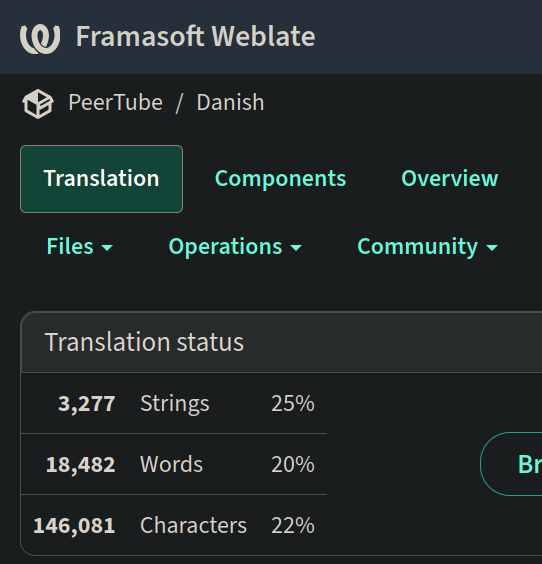Click the Weblate logo icon
The image size is (542, 564).
click(x=40, y=37)
